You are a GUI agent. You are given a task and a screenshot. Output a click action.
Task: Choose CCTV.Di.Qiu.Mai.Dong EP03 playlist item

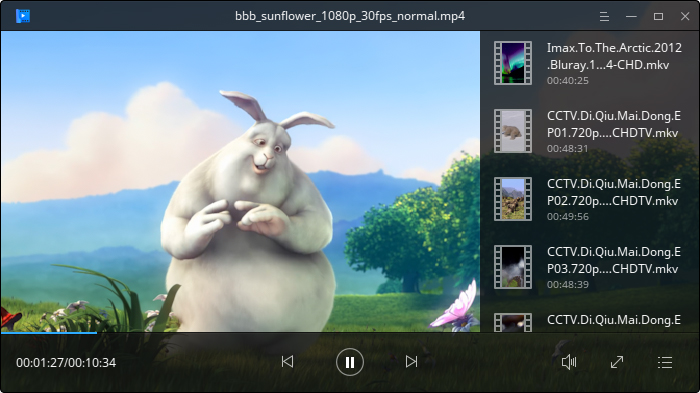click(x=590, y=267)
